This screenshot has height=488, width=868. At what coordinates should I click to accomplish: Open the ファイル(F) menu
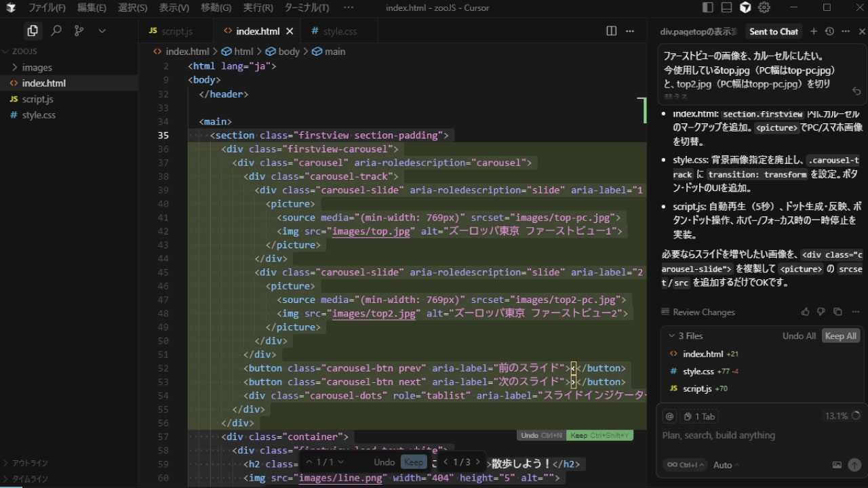(x=47, y=7)
